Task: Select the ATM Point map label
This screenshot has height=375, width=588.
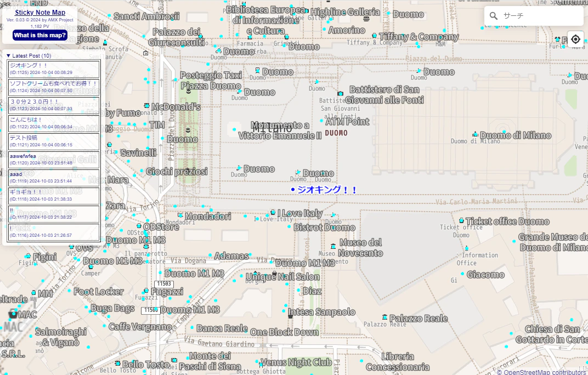Action: [347, 122]
